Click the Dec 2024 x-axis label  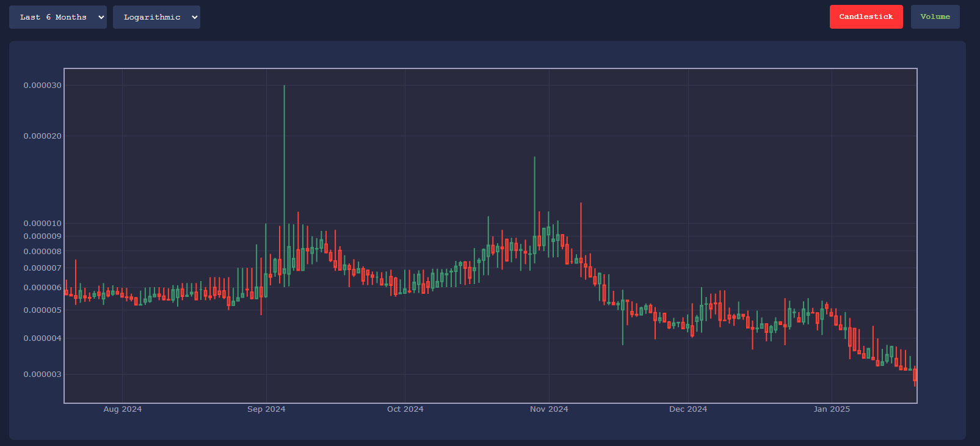(x=688, y=409)
